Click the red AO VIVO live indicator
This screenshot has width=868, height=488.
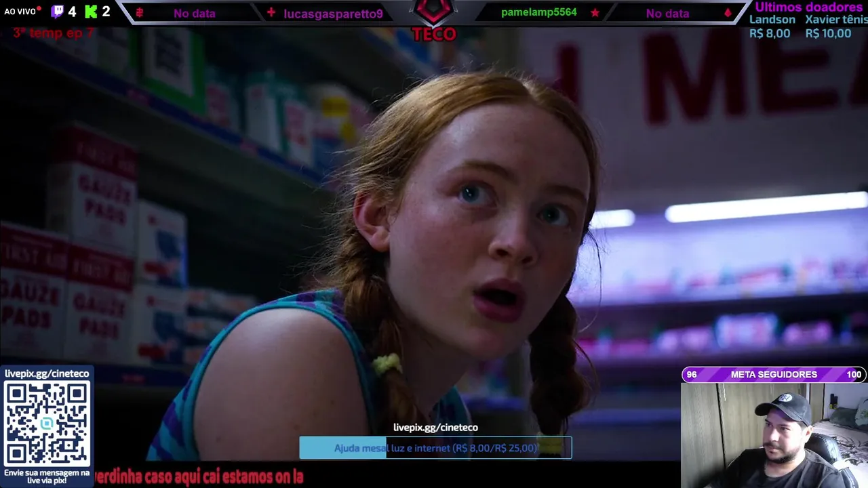click(x=22, y=12)
